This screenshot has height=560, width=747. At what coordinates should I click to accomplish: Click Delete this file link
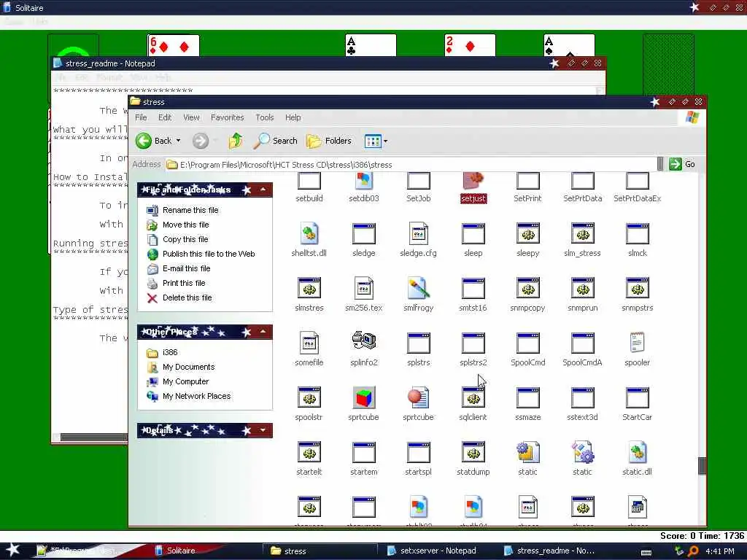pos(187,297)
